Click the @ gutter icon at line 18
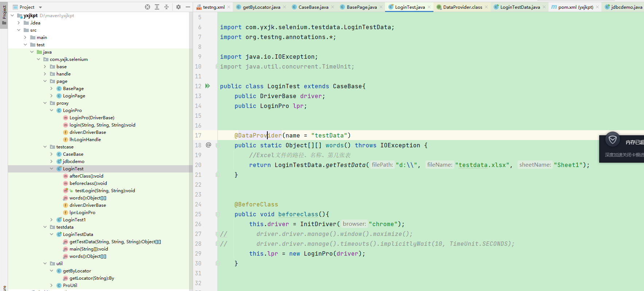This screenshot has height=291, width=644. pyautogui.click(x=208, y=145)
